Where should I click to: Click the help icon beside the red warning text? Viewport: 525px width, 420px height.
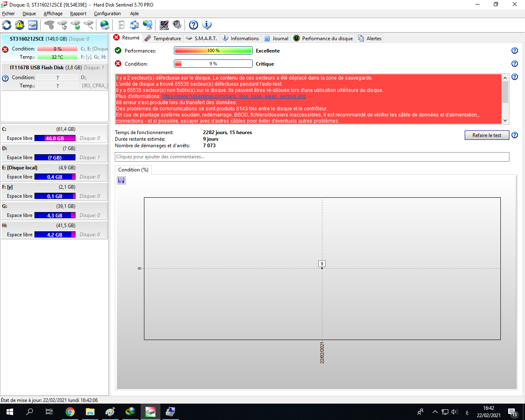pyautogui.click(x=515, y=77)
